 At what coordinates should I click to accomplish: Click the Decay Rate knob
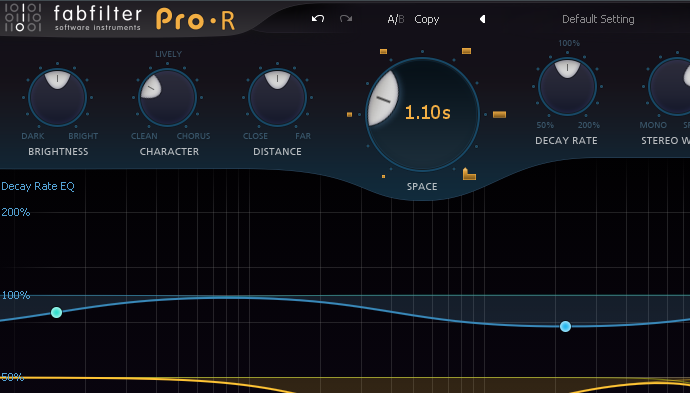pos(567,87)
